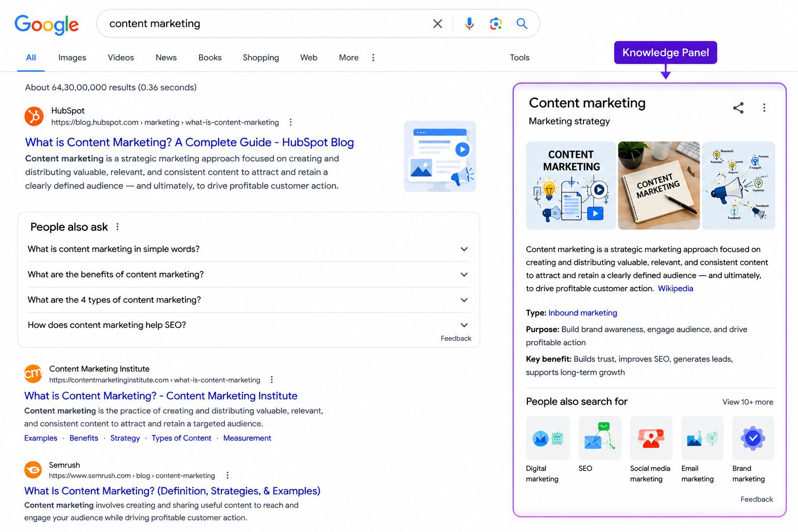Open the illustrated CONTENT MARKETING panel image
The image size is (798, 532).
tap(571, 185)
